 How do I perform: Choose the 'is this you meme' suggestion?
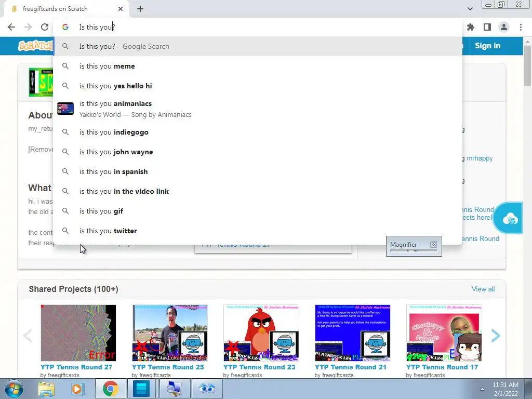258,66
